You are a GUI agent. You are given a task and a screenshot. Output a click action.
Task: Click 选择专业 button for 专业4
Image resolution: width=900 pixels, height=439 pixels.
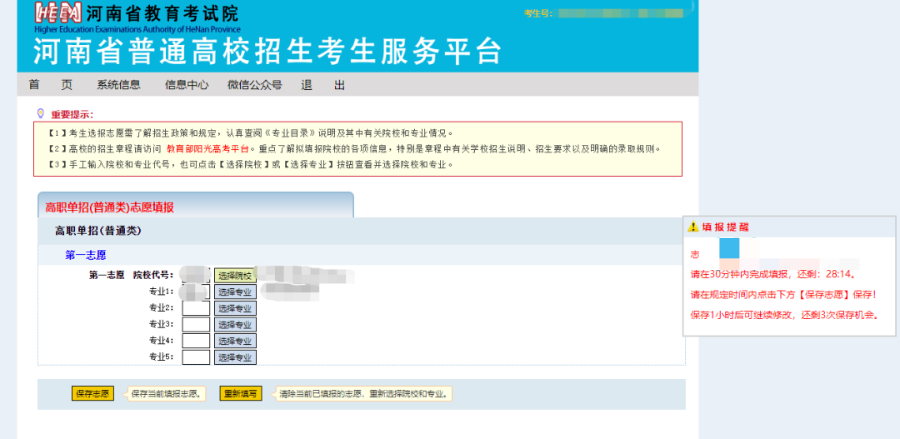point(235,341)
